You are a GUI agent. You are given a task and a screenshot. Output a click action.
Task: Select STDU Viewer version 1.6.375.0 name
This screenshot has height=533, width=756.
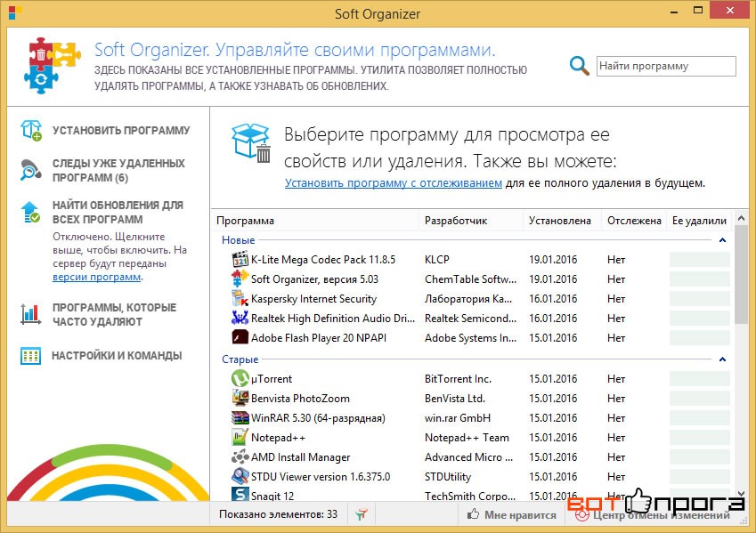coord(321,477)
